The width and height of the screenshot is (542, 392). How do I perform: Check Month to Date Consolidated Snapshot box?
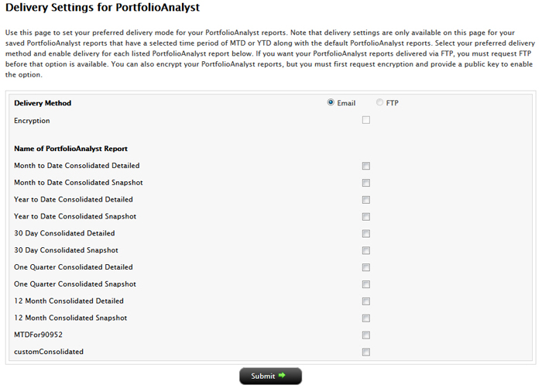click(366, 183)
